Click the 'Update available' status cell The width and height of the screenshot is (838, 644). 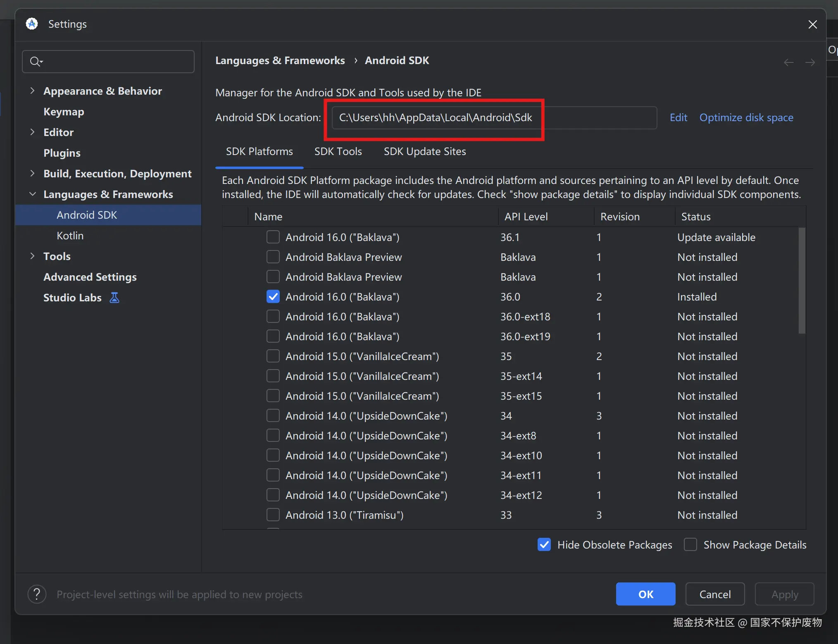pos(717,237)
